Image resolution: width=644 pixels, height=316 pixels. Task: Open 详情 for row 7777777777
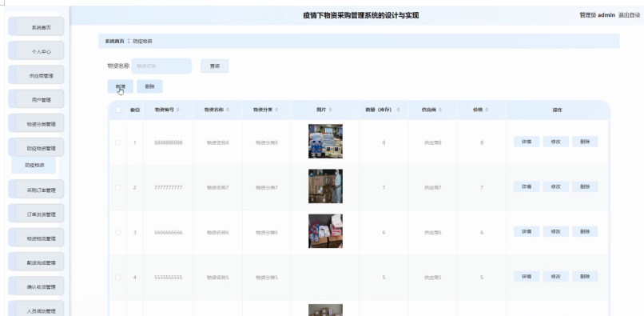point(527,186)
